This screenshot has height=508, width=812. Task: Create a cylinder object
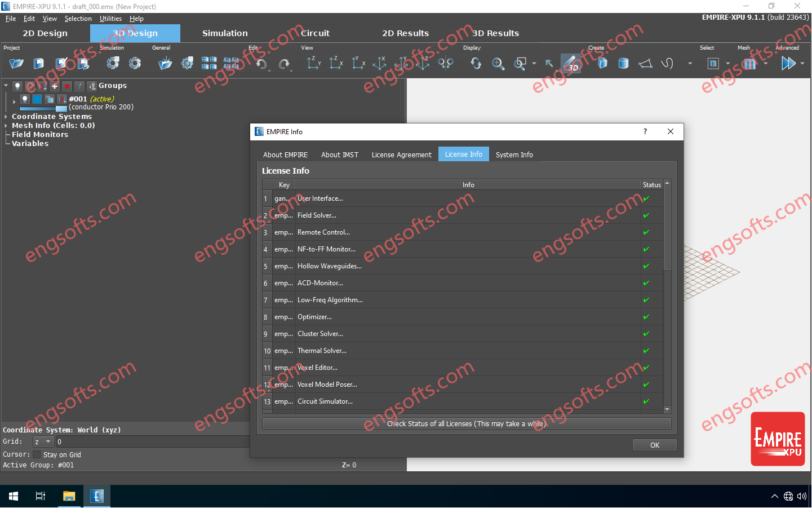coord(624,63)
